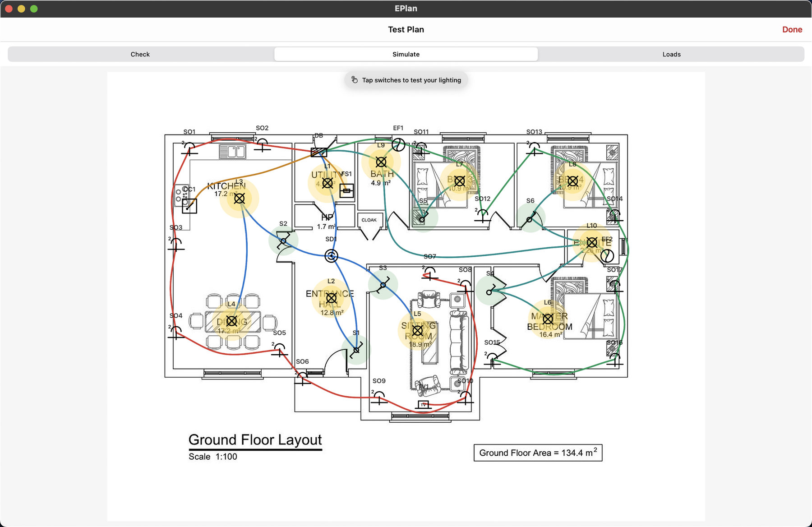
Task: Click cooker connection CC1 symbol
Action: 189,206
